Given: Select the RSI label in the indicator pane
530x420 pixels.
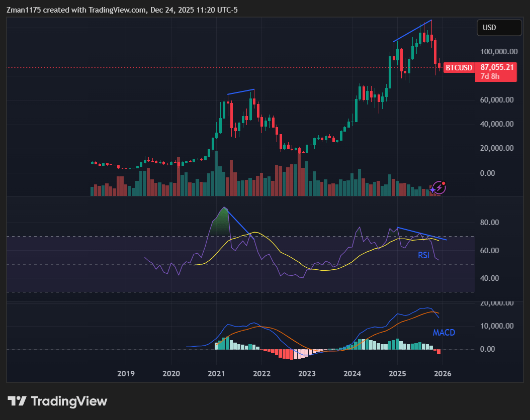Looking at the screenshot, I should click(423, 255).
